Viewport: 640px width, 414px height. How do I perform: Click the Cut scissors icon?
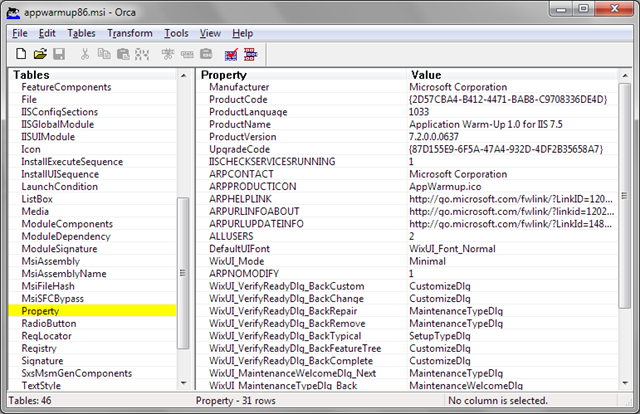(x=85, y=54)
